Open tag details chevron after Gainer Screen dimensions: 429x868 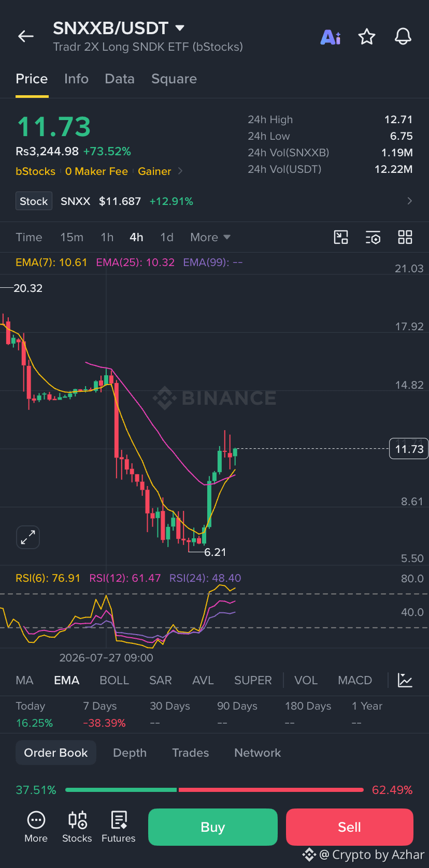tap(180, 171)
